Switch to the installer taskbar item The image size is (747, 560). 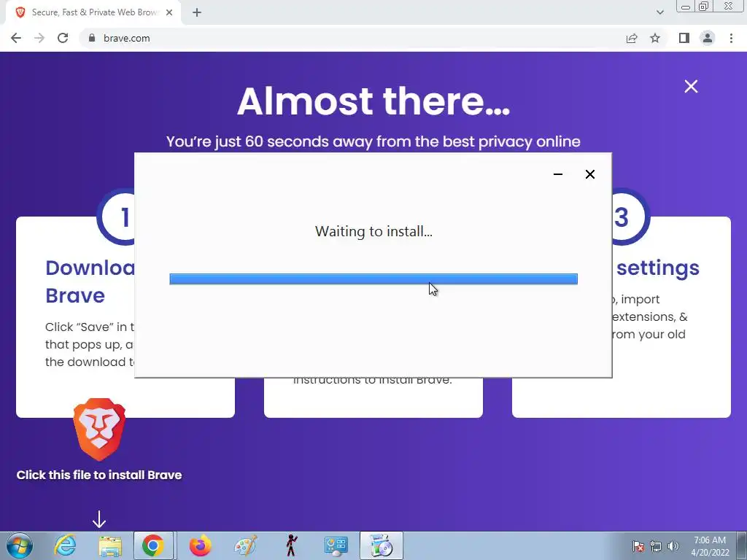pyautogui.click(x=381, y=545)
